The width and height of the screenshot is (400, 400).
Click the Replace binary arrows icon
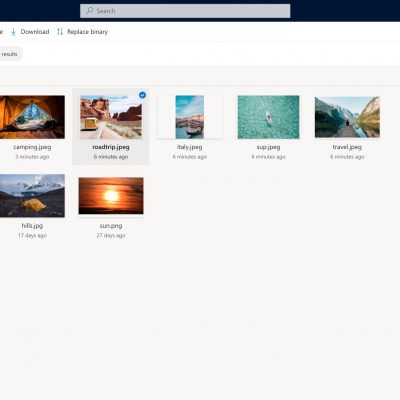60,32
